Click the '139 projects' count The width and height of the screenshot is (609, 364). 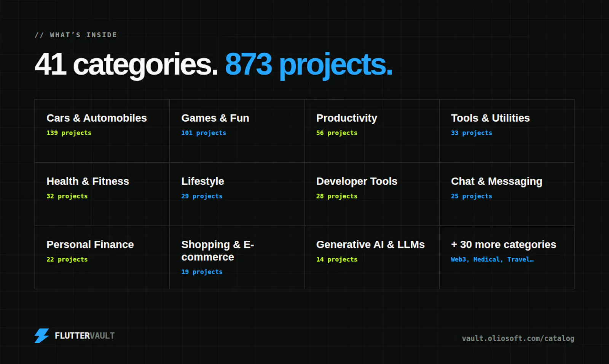pos(69,133)
